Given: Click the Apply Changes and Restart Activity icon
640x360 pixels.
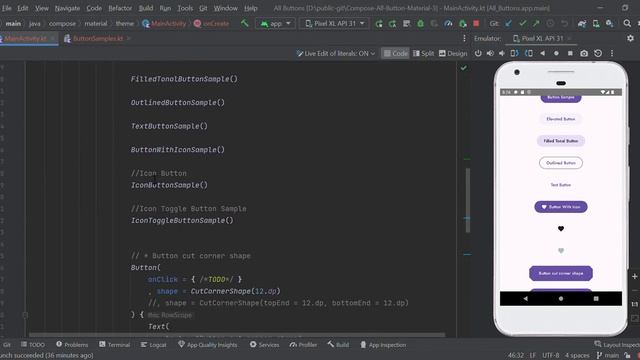Looking at the screenshot, I should 379,24.
